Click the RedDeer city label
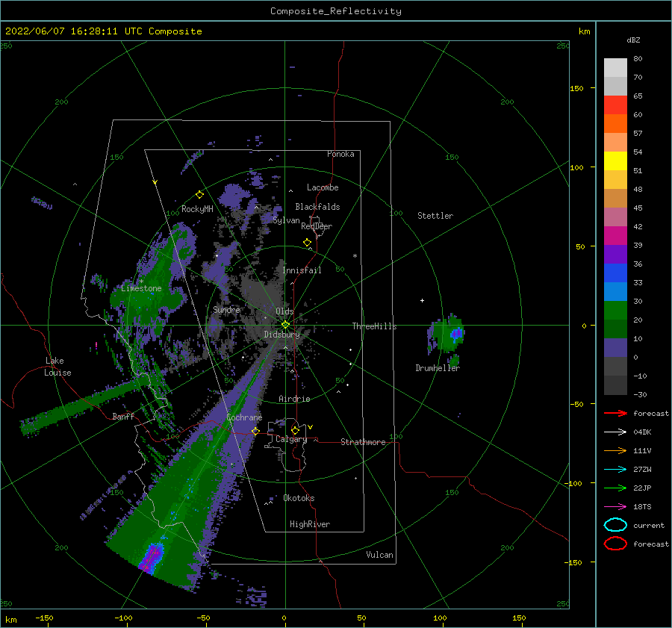The height and width of the screenshot is (628, 672). (317, 226)
